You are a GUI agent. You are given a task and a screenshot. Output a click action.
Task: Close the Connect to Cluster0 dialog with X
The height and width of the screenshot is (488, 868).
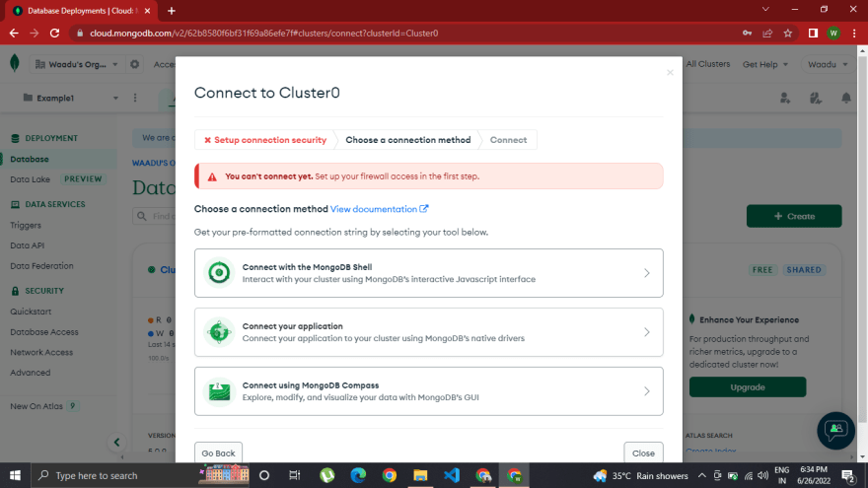pos(670,73)
